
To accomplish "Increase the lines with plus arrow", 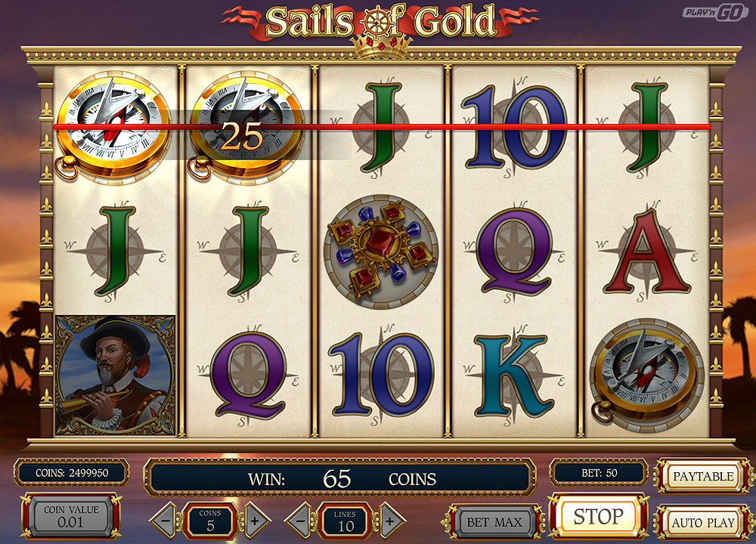I will click(389, 521).
